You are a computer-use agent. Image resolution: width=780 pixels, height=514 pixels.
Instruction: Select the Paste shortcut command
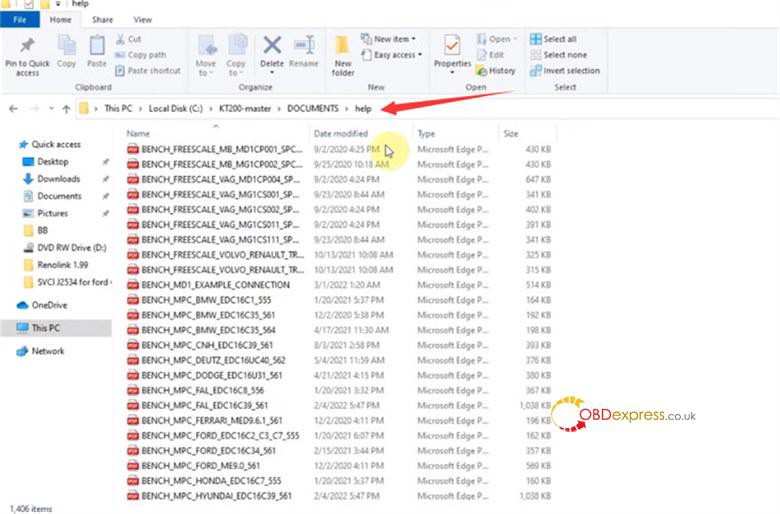click(148, 71)
